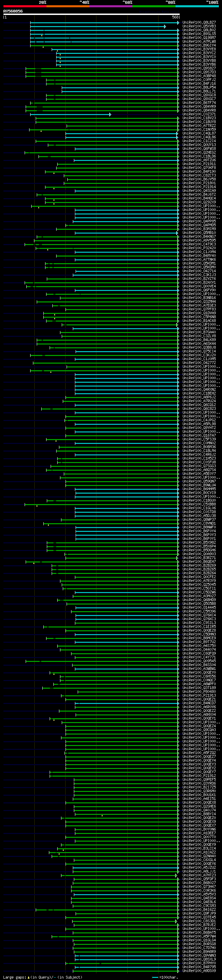Select the last hit UniRef100_A9DS09

tap(199, 971)
